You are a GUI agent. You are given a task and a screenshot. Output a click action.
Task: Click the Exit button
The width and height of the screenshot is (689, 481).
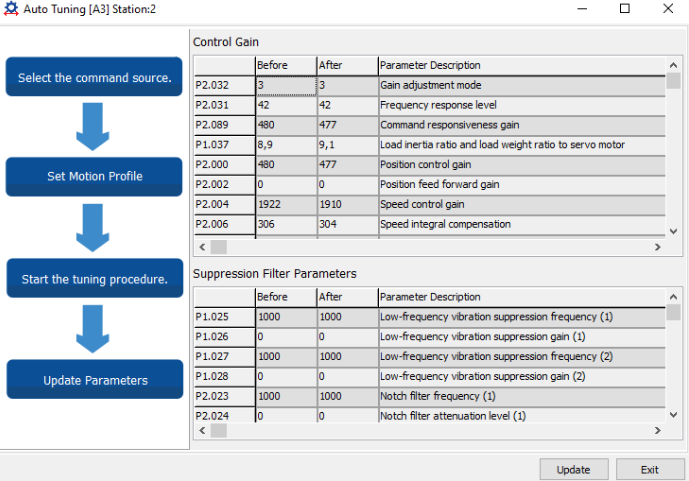point(649,469)
